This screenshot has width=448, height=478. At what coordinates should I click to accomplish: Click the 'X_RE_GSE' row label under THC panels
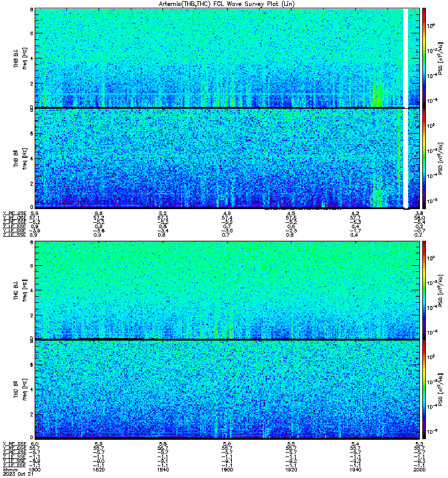click(x=14, y=444)
